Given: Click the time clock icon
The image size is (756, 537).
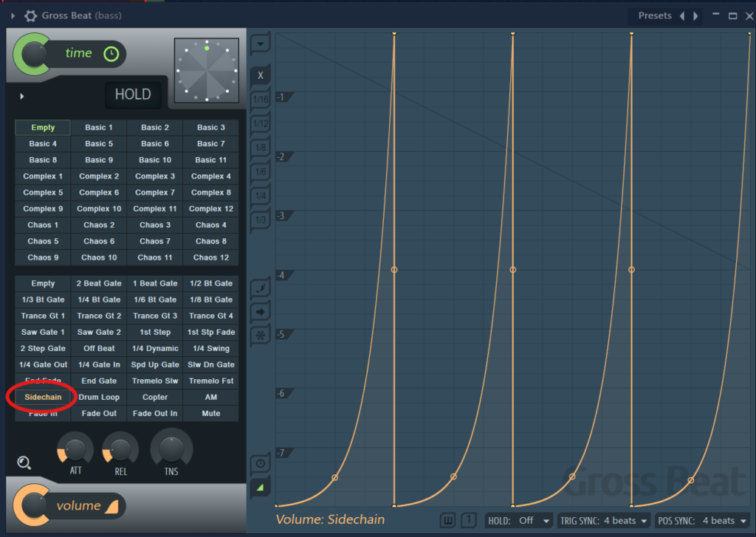Looking at the screenshot, I should pos(111,54).
